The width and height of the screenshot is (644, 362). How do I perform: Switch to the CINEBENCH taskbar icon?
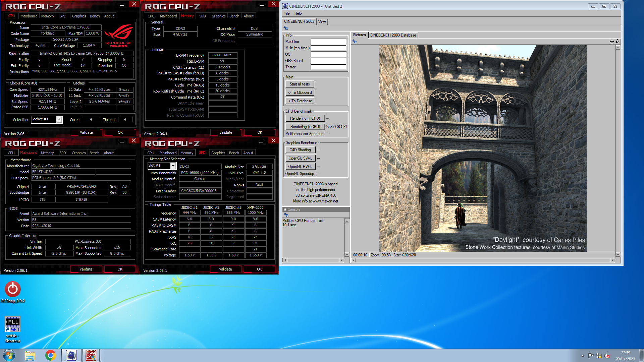click(x=71, y=355)
